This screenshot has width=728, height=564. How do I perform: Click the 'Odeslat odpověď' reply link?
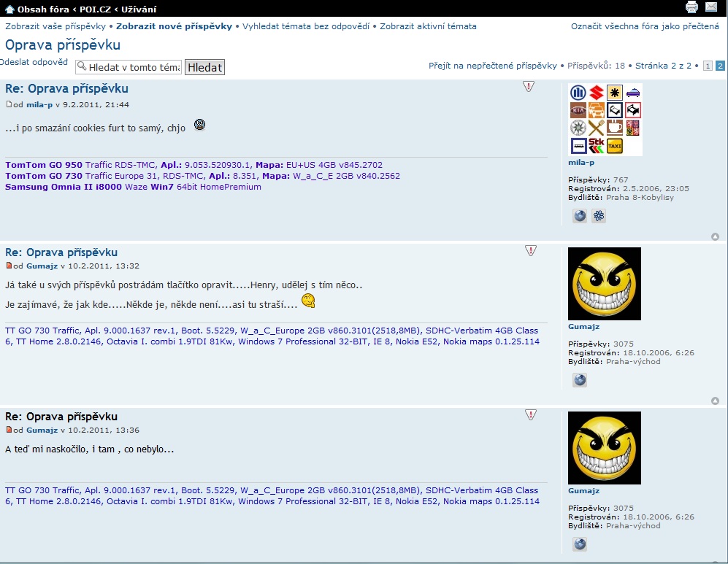point(34,63)
